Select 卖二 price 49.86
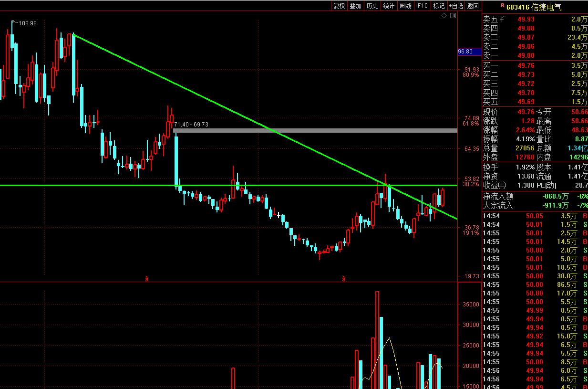 (526, 46)
